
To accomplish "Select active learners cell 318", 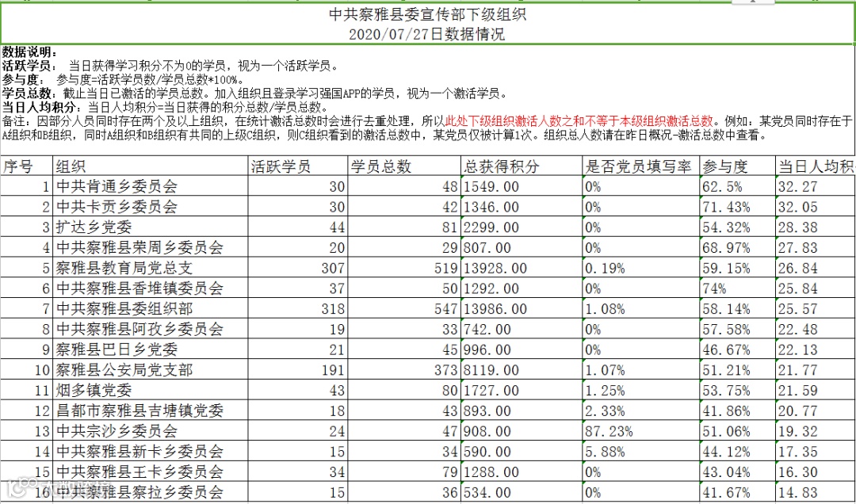I will tap(298, 309).
